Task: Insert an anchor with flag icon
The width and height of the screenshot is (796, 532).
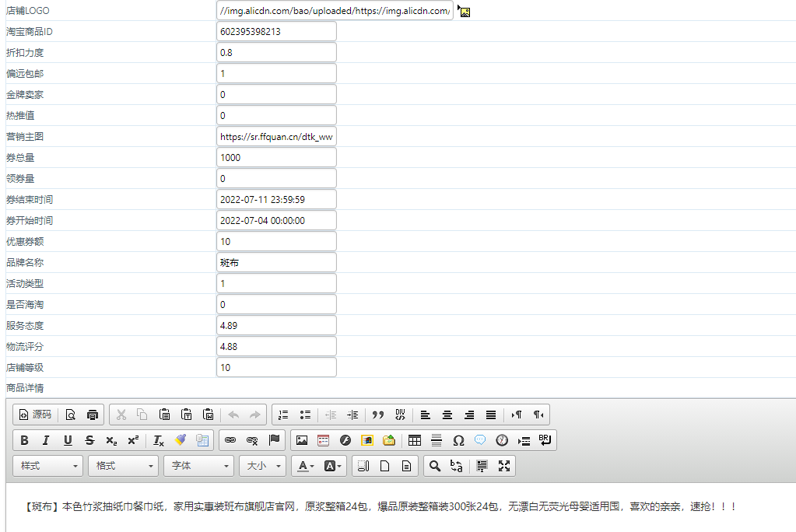Action: click(274, 440)
